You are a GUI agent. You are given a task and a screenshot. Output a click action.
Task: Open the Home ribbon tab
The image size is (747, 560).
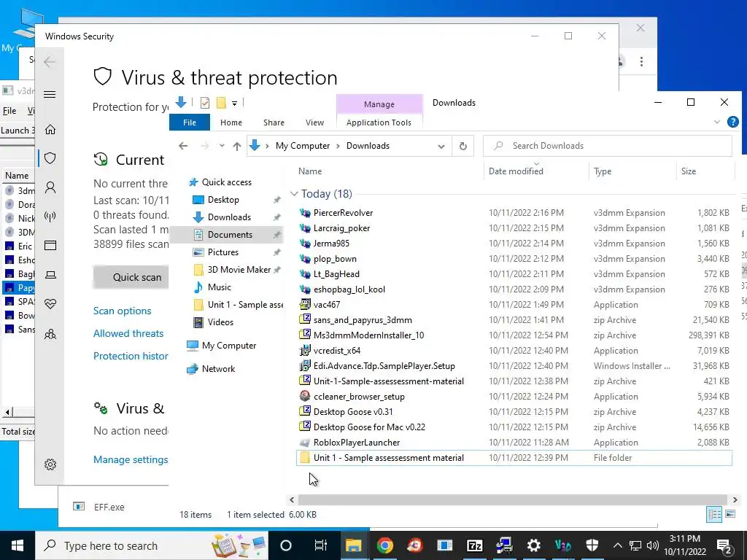click(x=231, y=122)
